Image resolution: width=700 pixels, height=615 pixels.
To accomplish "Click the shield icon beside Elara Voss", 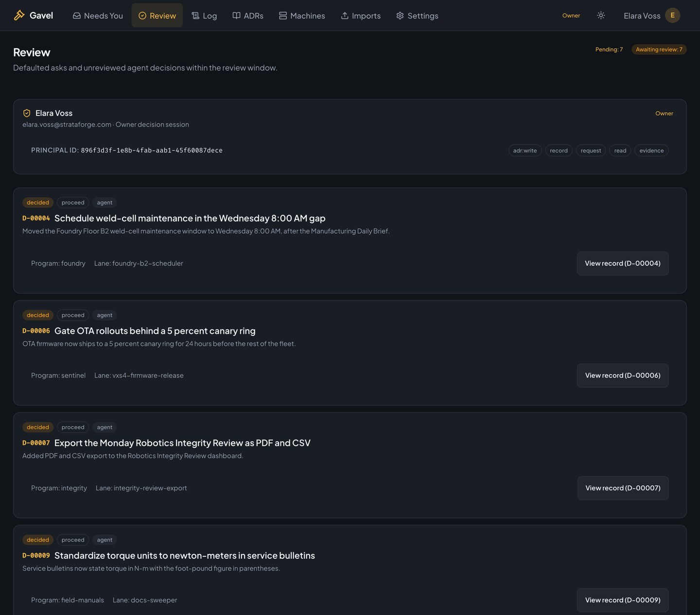I will (27, 113).
